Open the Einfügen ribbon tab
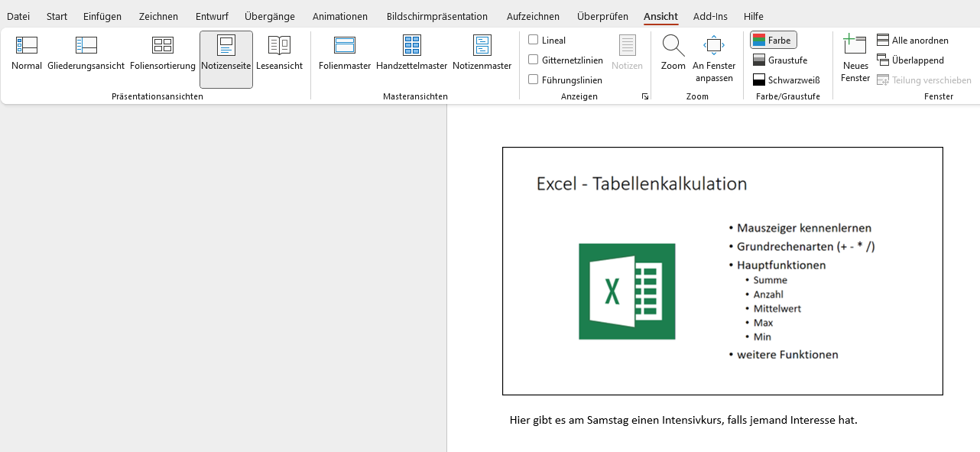Viewport: 980px width, 452px height. 102,16
